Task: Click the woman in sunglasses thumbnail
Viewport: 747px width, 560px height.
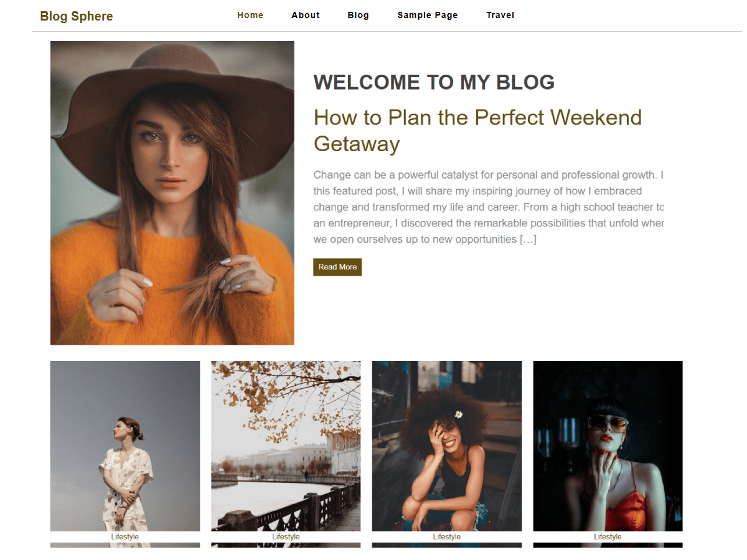Action: (608, 446)
